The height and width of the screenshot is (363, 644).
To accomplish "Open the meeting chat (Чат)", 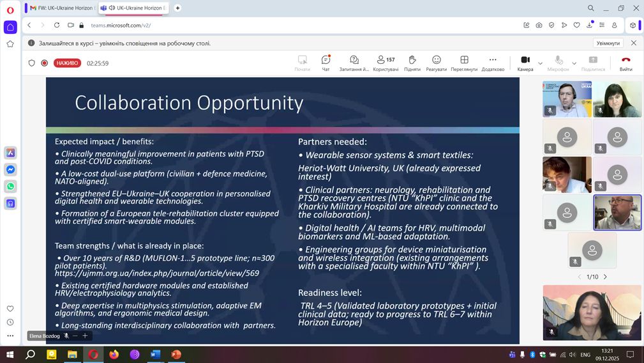I will (x=326, y=63).
